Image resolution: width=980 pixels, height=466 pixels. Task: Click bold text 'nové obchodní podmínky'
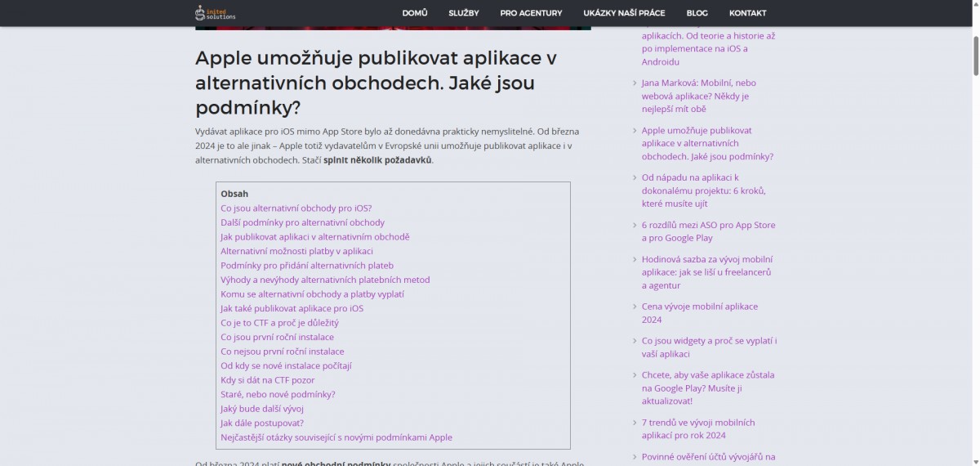pos(336,464)
